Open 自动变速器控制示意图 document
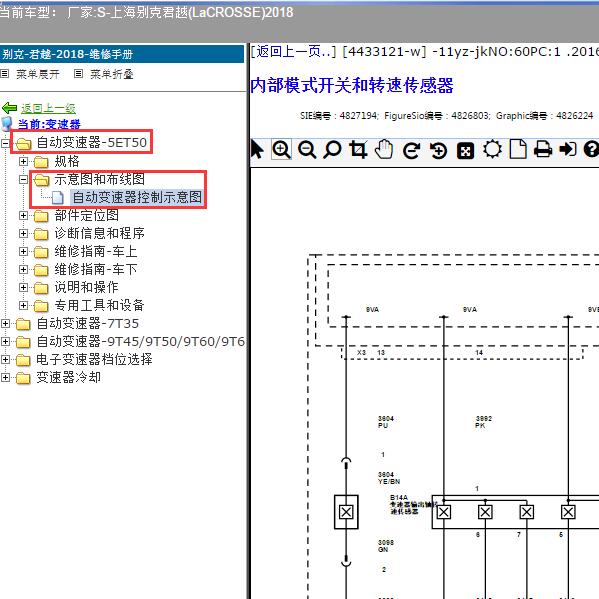The image size is (599, 599). click(137, 198)
